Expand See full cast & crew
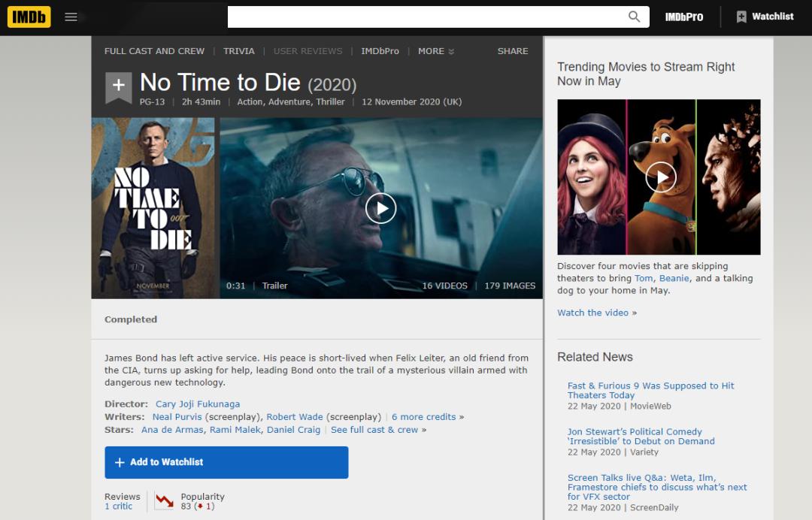812x520 pixels. [374, 430]
